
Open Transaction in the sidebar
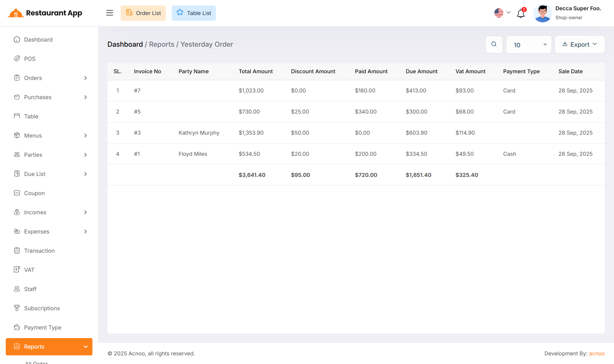(x=39, y=251)
